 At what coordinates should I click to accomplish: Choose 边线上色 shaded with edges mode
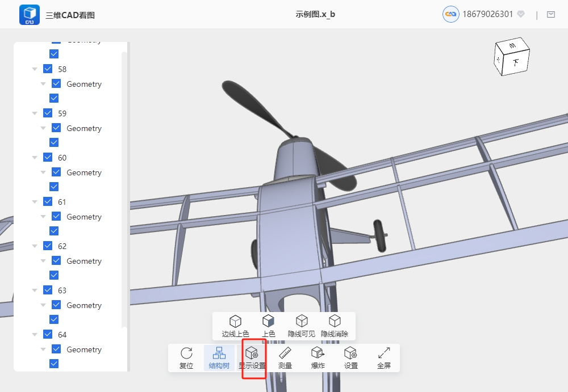[x=235, y=326]
